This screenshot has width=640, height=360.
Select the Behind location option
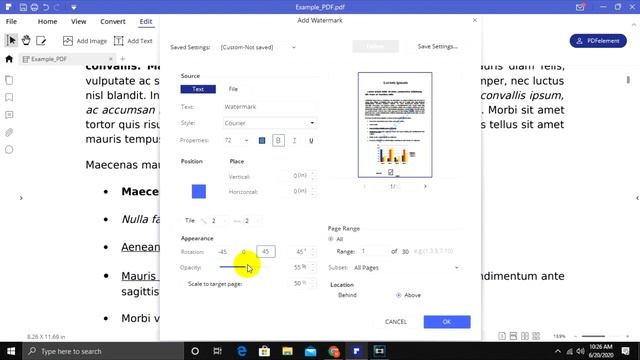[347, 295]
